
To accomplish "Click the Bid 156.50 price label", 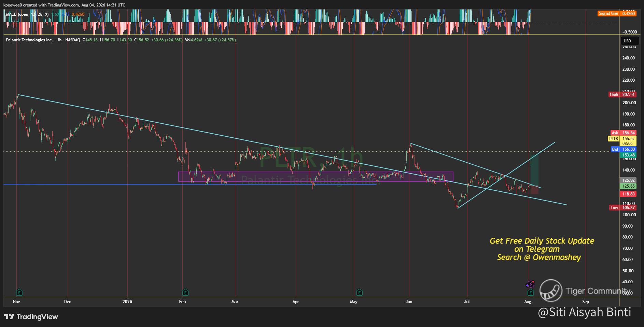I will point(623,149).
